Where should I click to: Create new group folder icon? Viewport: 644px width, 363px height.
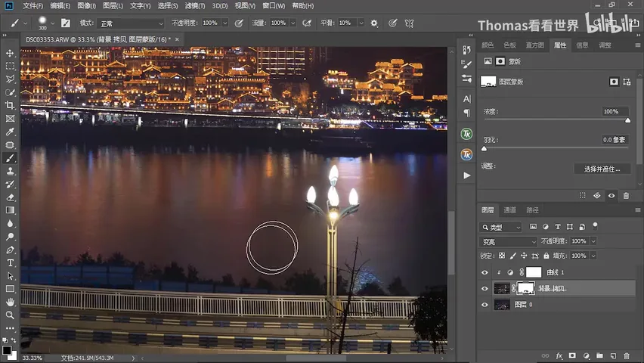click(x=599, y=355)
